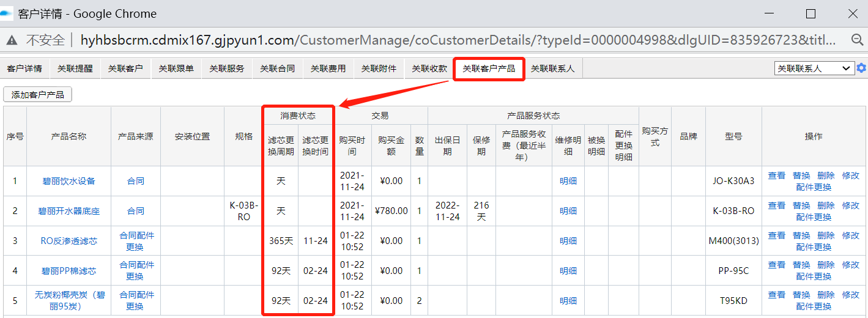
Task: Click 替换 in M400(3013) row
Action: click(801, 235)
